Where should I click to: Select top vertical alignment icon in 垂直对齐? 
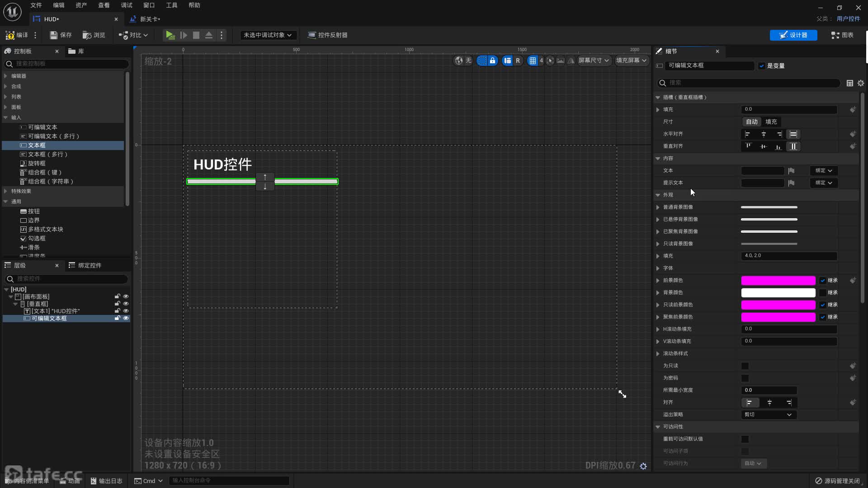[x=748, y=146]
